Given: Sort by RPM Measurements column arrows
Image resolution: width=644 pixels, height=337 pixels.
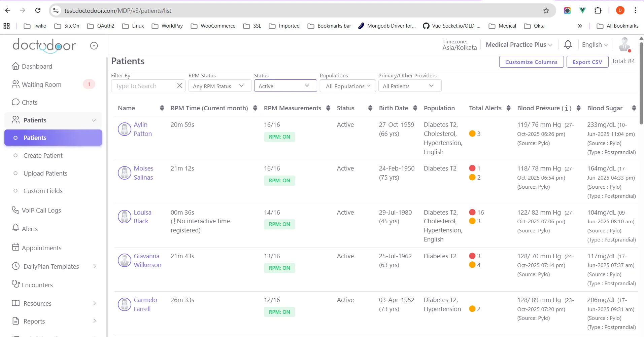Looking at the screenshot, I should (x=328, y=108).
